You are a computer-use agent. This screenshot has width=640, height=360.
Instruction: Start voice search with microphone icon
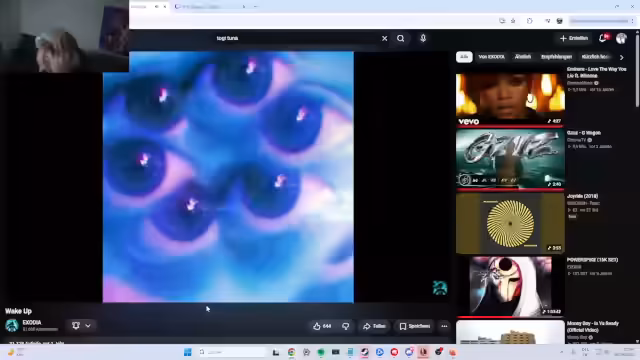tap(423, 38)
